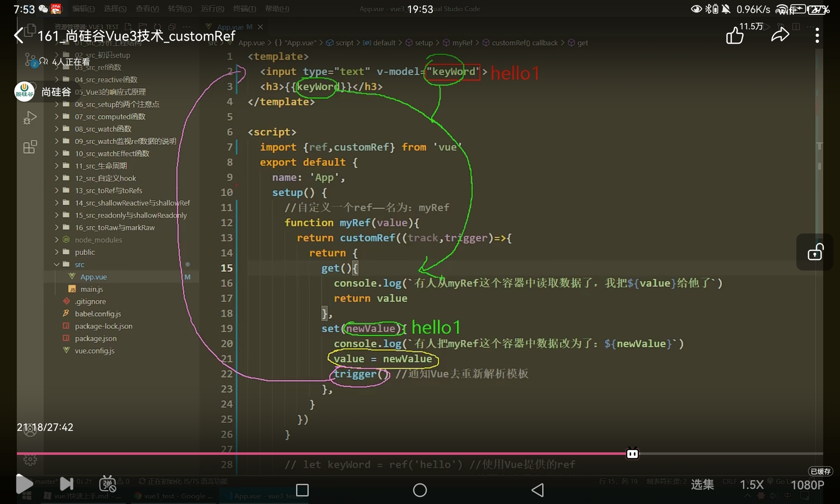Open the Extensions icon in the VS Code activity bar

(x=30, y=147)
